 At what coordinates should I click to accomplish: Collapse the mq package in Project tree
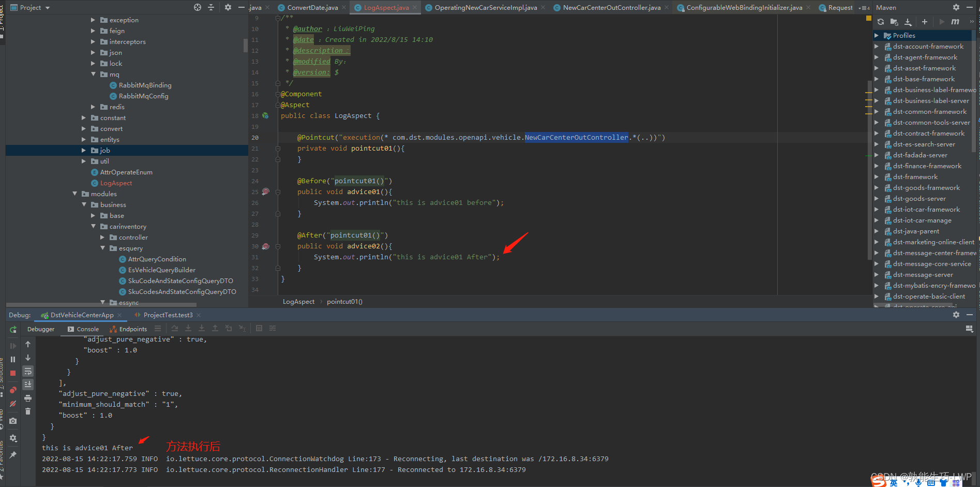click(94, 74)
